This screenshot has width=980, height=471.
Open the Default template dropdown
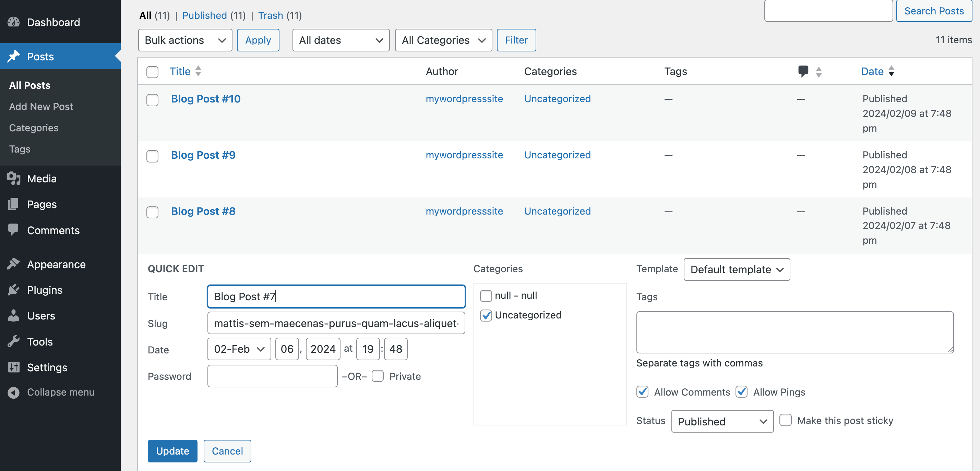[737, 269]
